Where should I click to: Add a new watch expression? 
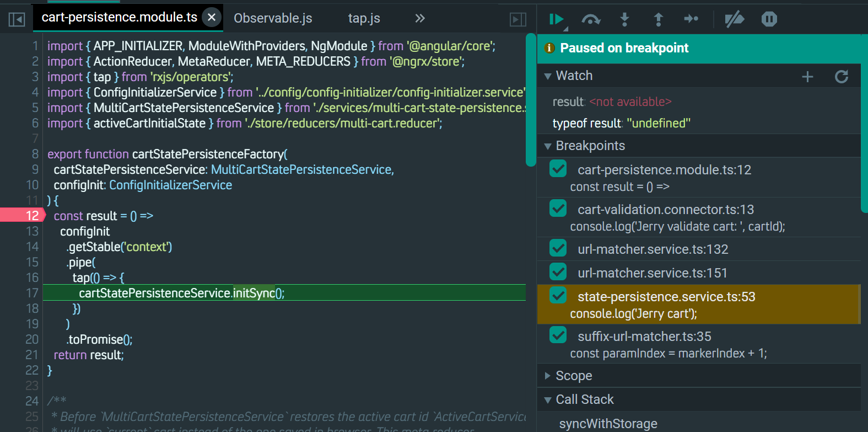point(807,77)
